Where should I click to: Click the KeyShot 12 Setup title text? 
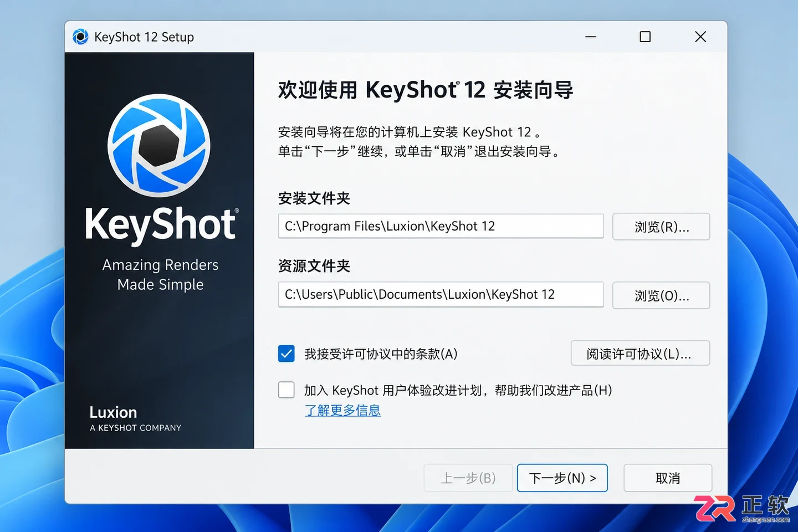[x=144, y=37]
